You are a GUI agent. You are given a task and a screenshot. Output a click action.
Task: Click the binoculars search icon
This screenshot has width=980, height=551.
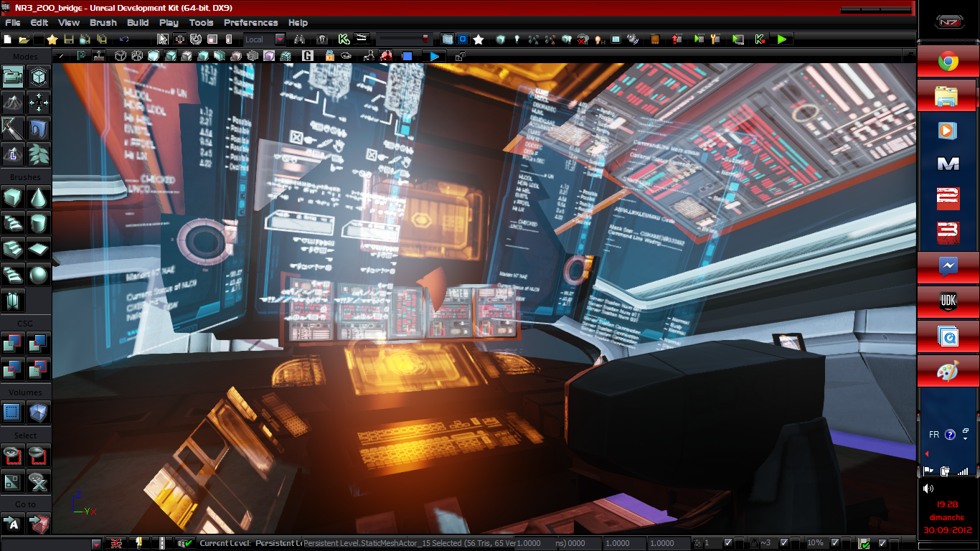(300, 39)
